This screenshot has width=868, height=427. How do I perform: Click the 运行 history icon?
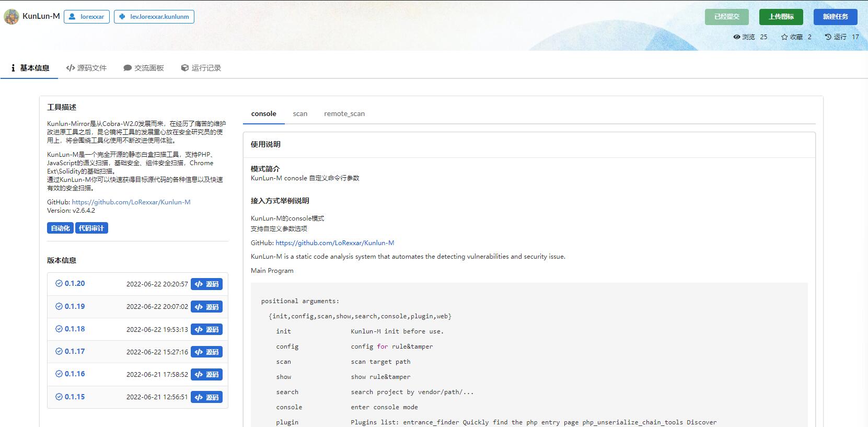828,37
